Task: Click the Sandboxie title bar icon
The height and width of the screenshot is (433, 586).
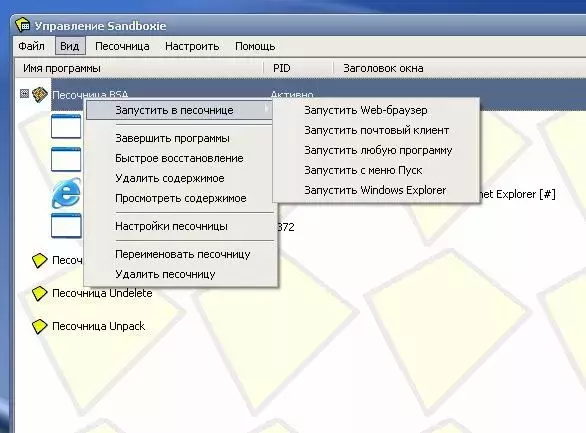Action: point(22,25)
